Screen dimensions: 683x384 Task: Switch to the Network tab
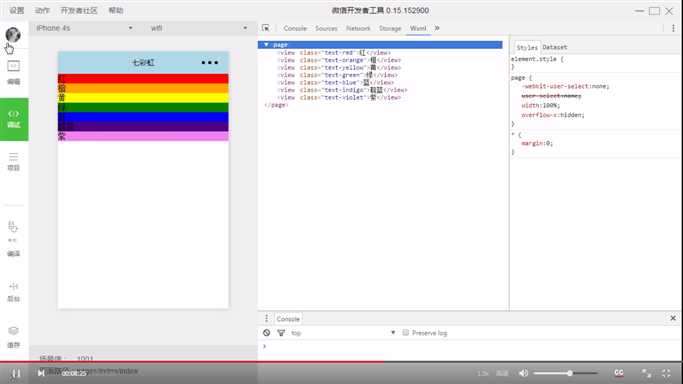[x=358, y=28]
